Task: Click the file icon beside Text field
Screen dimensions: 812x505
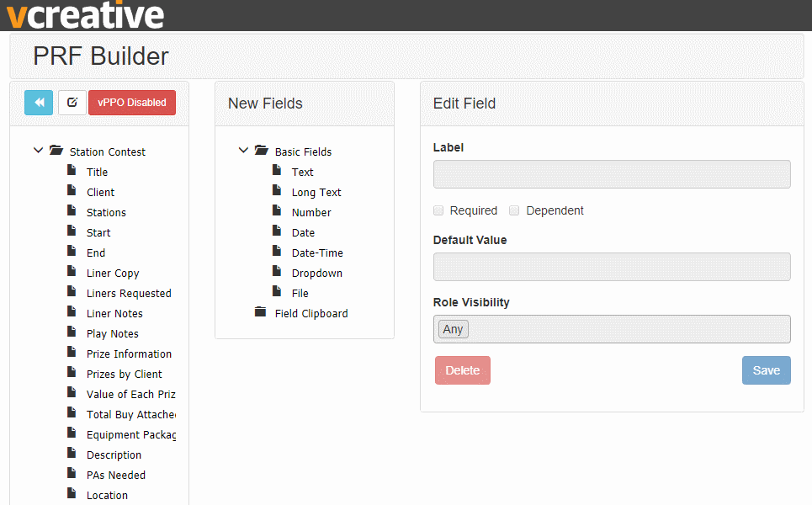Action: pos(277,170)
